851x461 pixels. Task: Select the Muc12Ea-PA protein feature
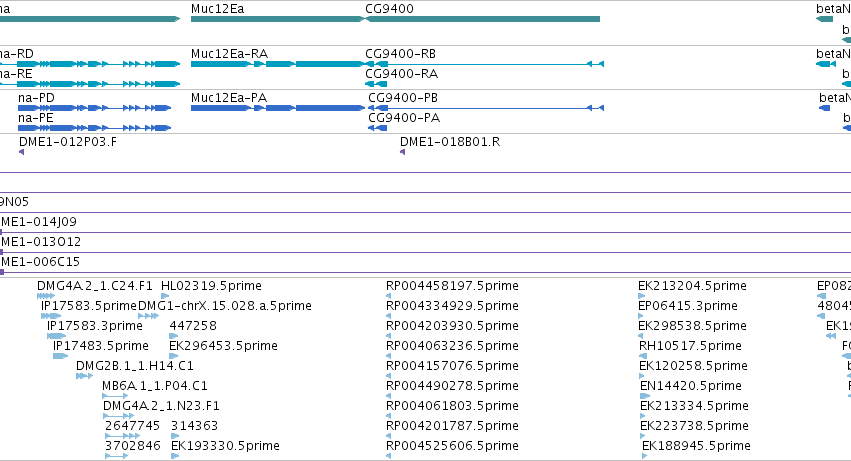coord(277,108)
